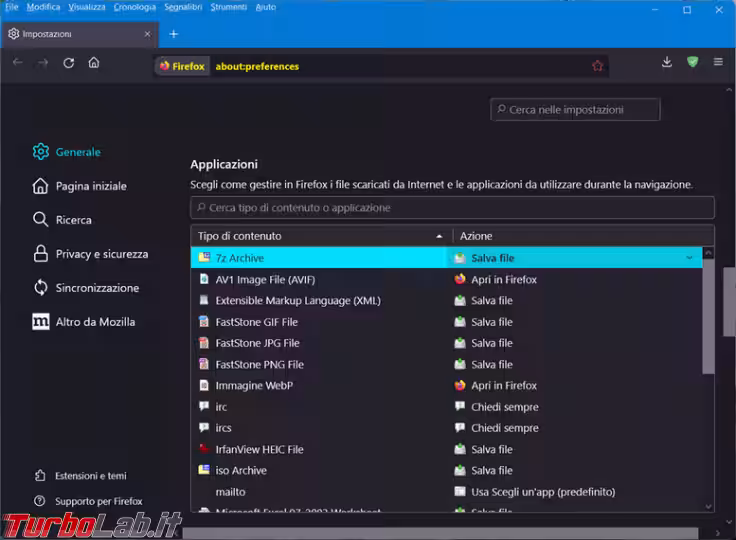Select the FastStone PNG File row

[446, 364]
